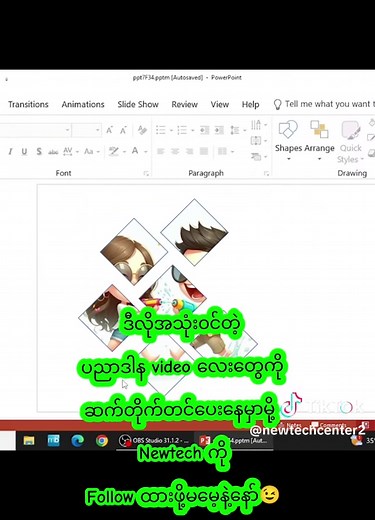The width and height of the screenshot is (375, 520).
Task: Click the Numbering list icon
Action: [182, 130]
